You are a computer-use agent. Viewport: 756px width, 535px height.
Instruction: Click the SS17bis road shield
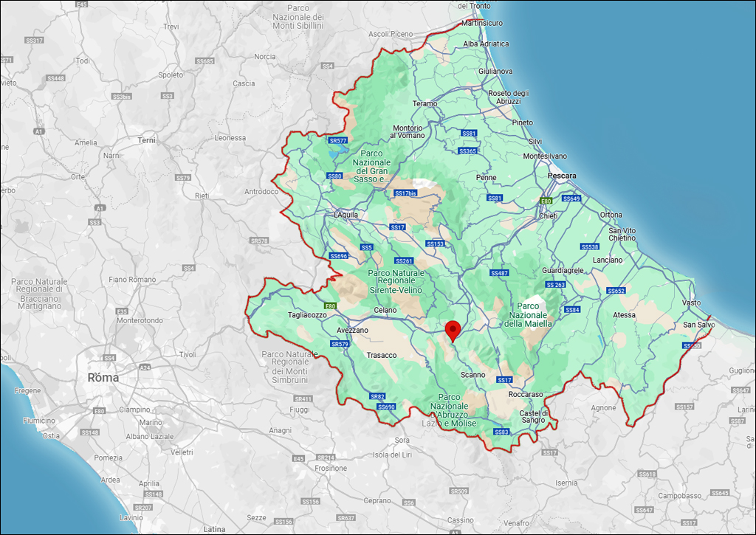pyautogui.click(x=406, y=193)
